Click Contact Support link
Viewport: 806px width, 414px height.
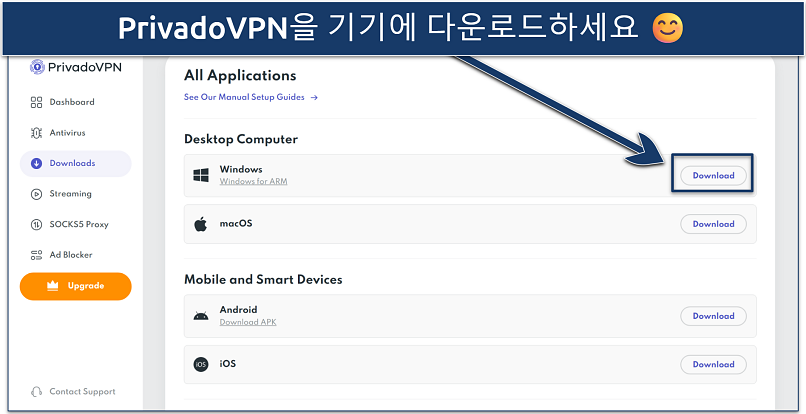[x=82, y=392]
